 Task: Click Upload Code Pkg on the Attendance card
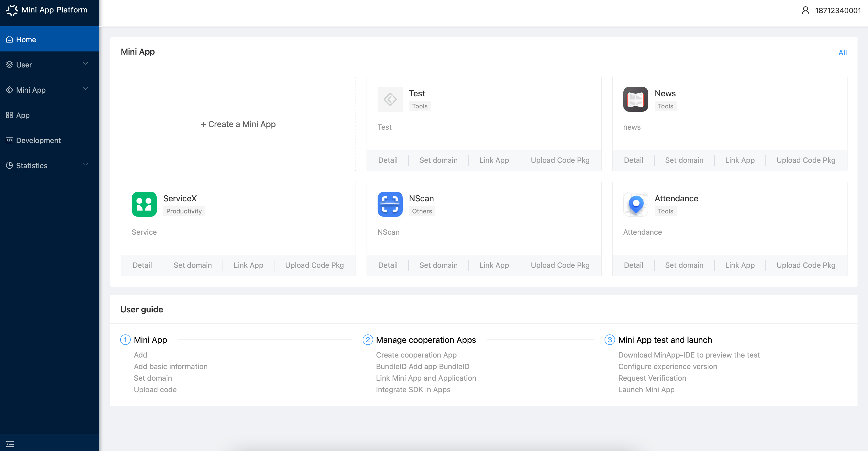point(806,265)
